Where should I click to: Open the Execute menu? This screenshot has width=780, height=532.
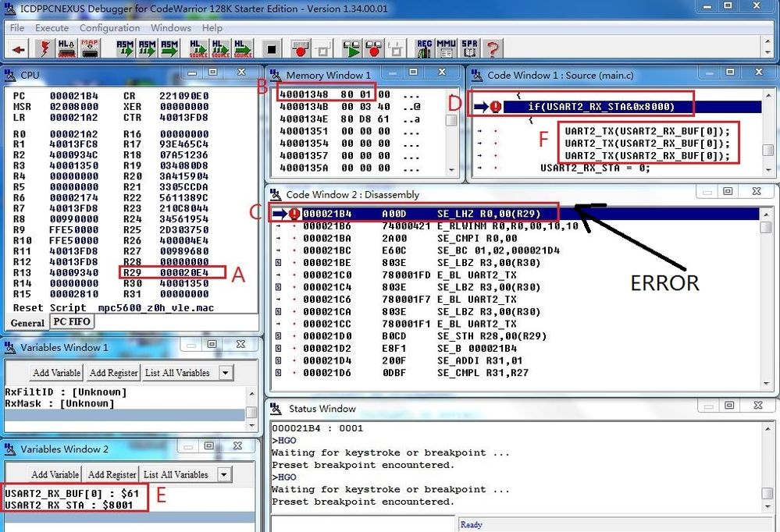pyautogui.click(x=52, y=28)
